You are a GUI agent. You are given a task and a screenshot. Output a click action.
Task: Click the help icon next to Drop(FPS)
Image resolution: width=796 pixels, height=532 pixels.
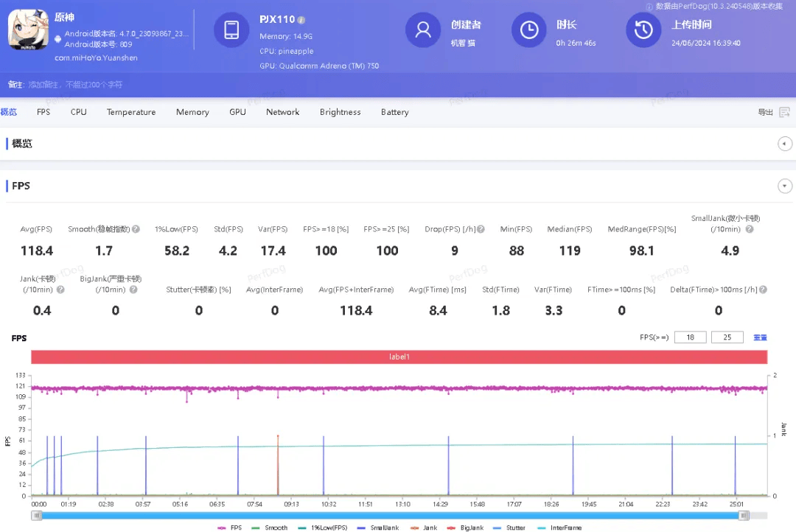click(481, 229)
